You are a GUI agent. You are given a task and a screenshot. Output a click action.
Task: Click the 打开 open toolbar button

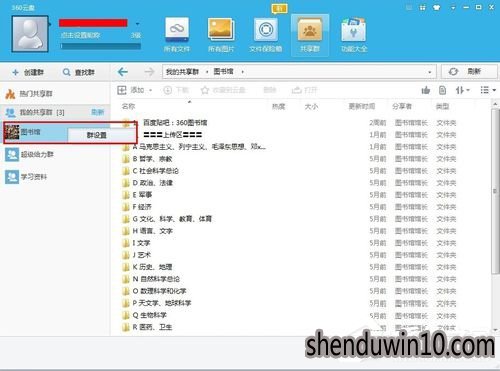[304, 90]
